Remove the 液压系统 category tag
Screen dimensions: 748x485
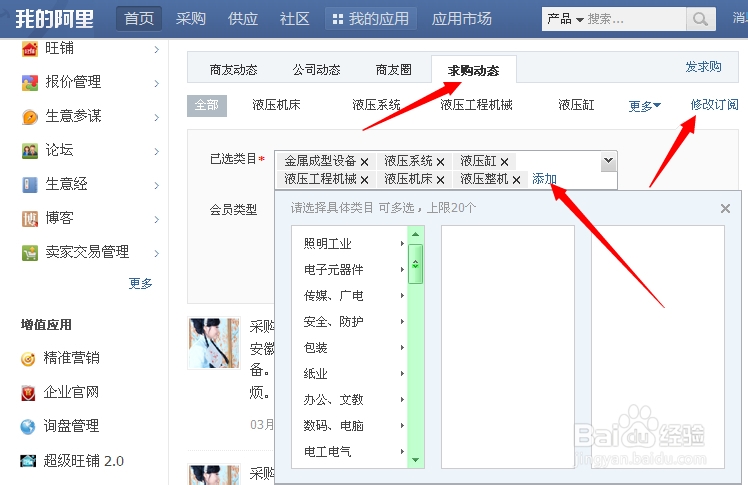pyautogui.click(x=440, y=162)
